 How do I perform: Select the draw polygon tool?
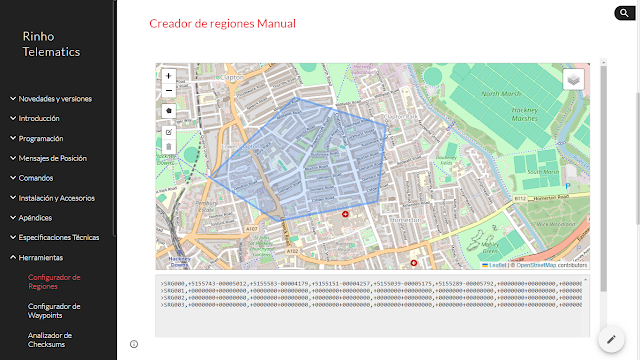169,111
